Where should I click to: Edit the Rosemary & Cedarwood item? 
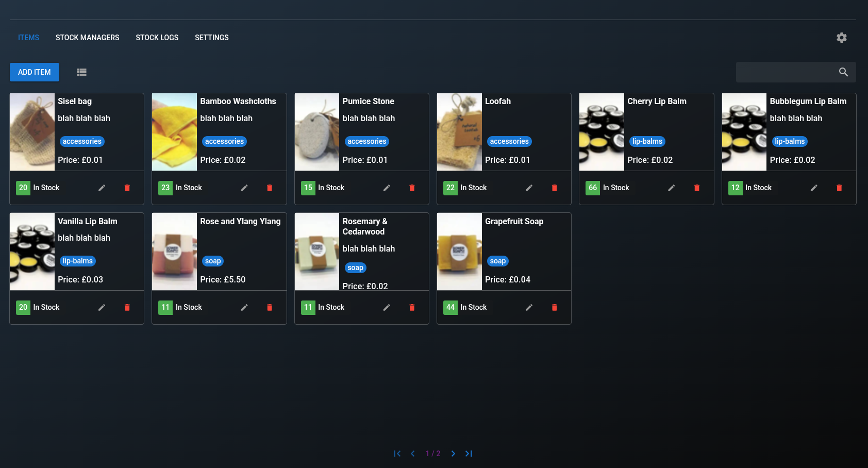pos(387,307)
